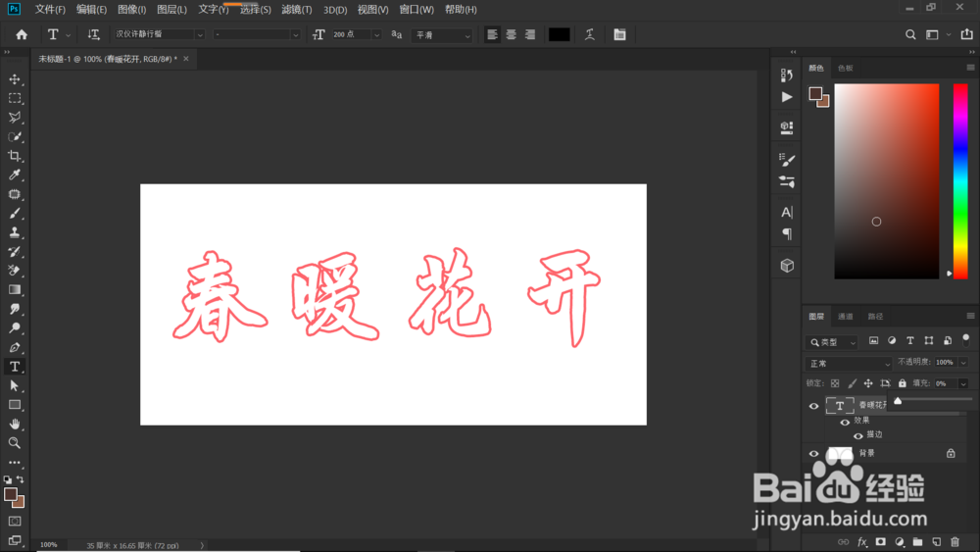Screen dimensions: 980x552
Task: Toggle lock position icon
Action: [x=868, y=383]
